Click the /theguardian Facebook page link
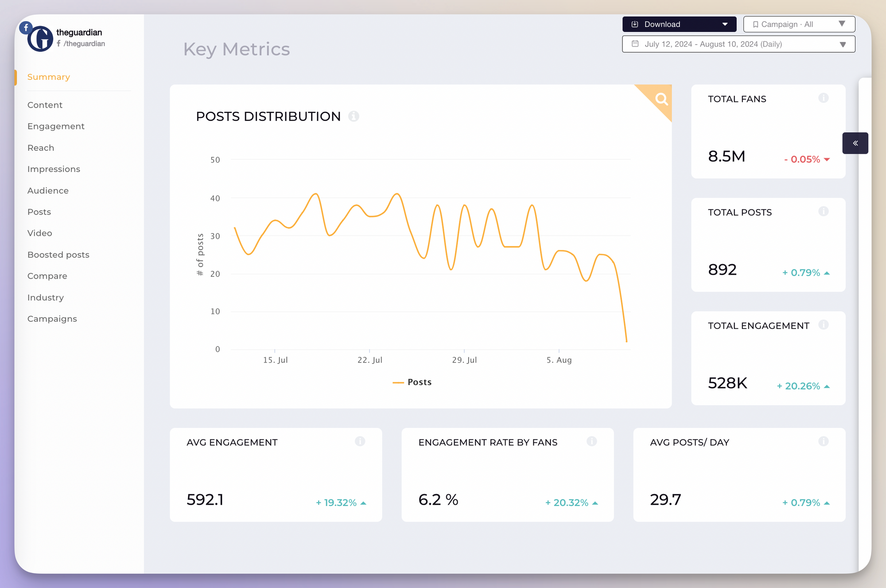 coord(81,43)
